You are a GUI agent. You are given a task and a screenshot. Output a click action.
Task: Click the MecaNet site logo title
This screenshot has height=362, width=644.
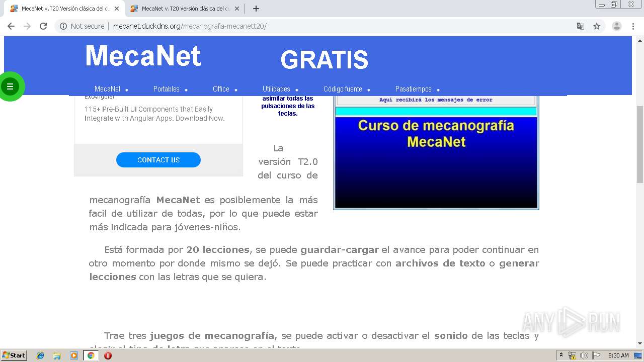click(x=143, y=55)
